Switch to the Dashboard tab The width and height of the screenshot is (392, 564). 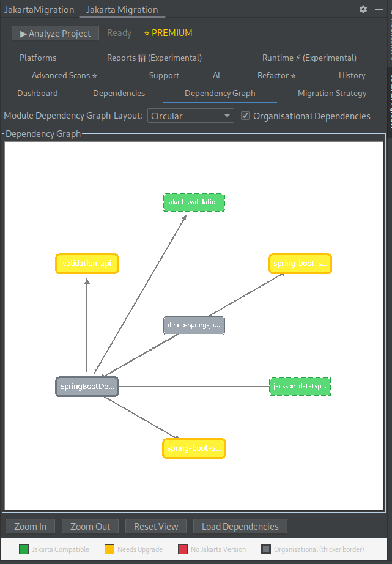pos(37,94)
